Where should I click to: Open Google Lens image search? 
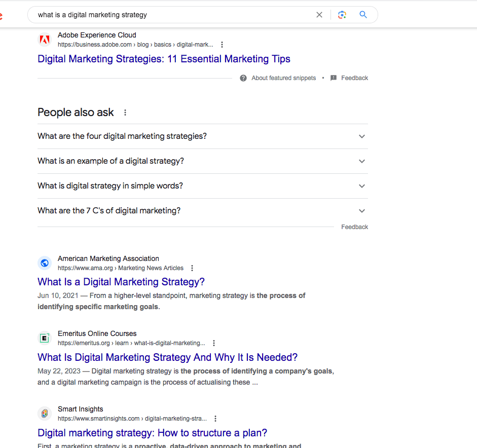pos(342,15)
